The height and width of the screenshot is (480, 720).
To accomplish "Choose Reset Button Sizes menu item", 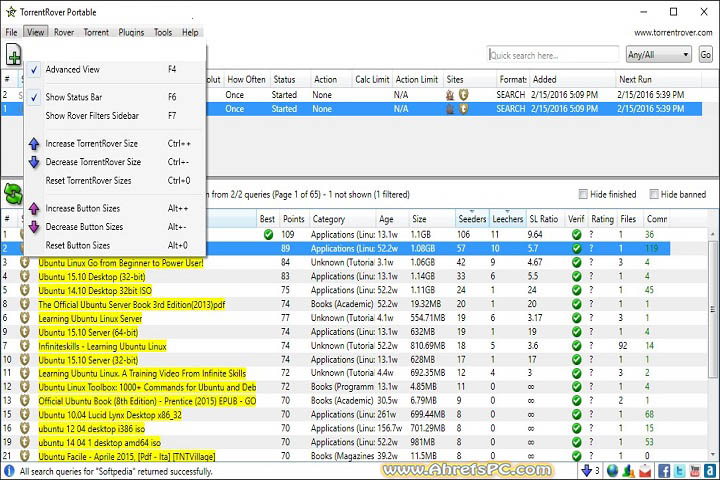I will pos(114,245).
